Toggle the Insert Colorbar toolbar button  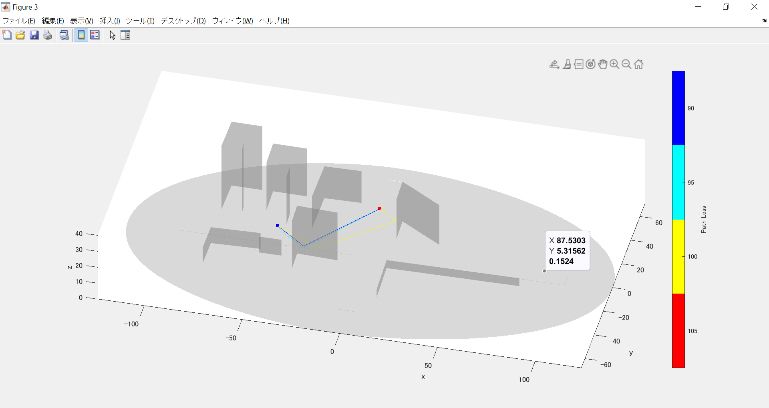click(x=81, y=35)
